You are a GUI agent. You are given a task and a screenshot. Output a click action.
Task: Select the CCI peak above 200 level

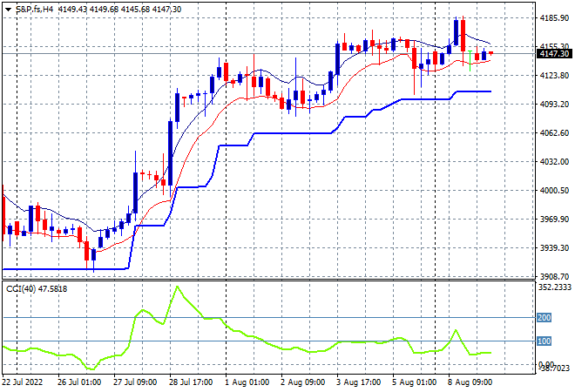178,287
